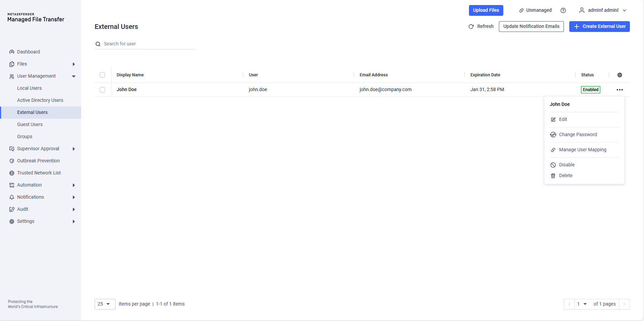Check the John Doe row checkbox

point(102,90)
